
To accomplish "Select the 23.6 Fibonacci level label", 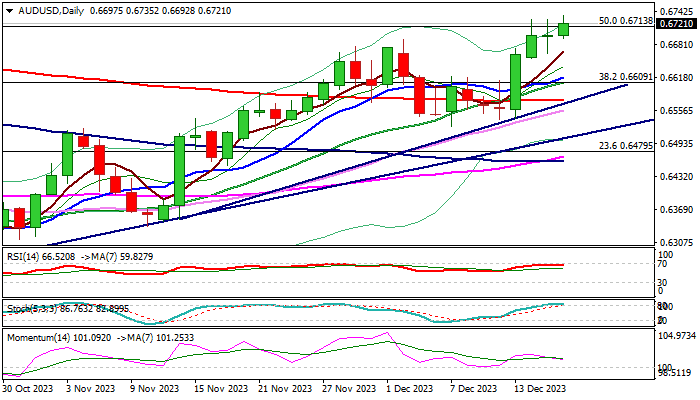I will point(625,146).
